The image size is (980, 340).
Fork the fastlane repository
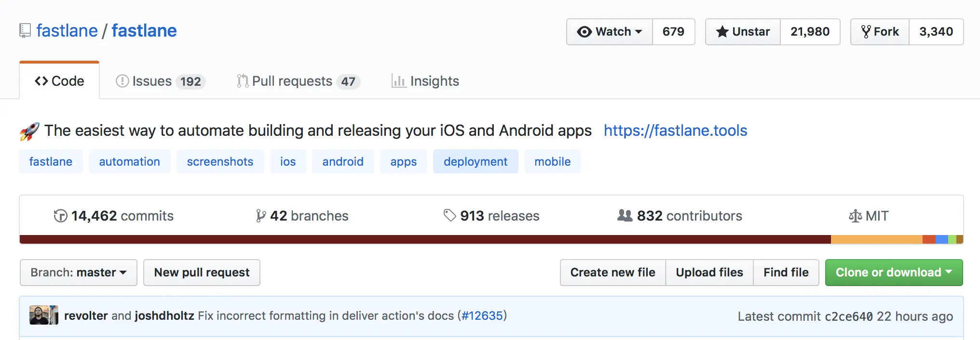coord(880,32)
